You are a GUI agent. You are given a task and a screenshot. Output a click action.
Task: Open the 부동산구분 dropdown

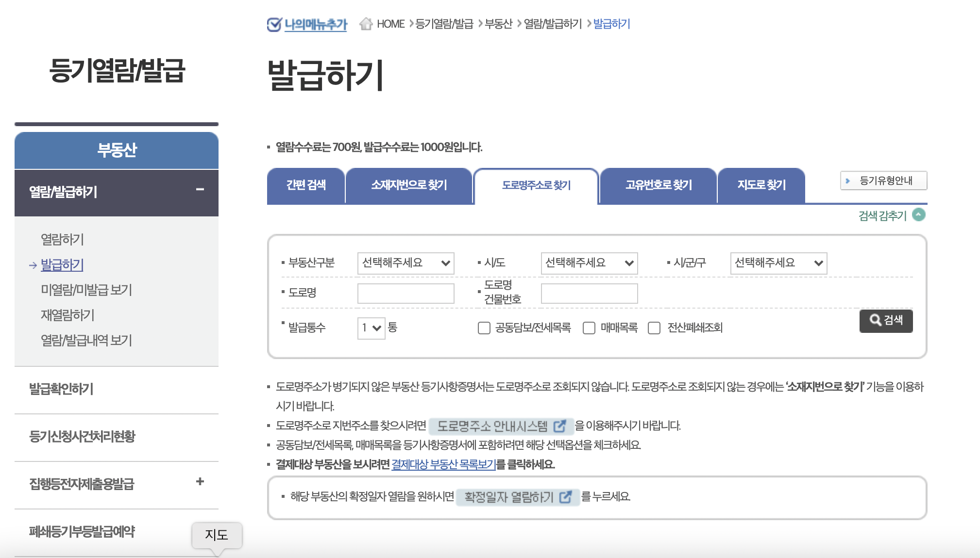[x=406, y=263]
